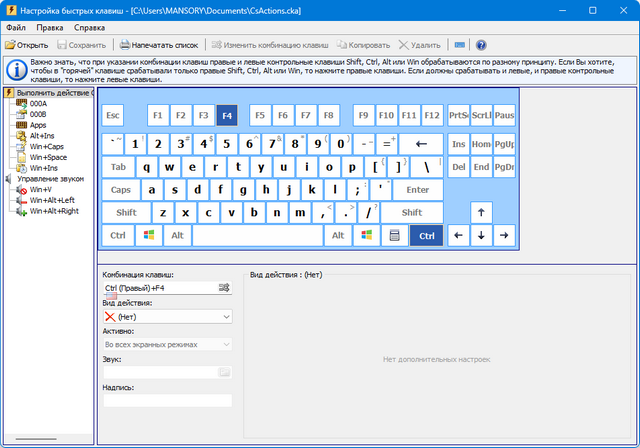Click the letter q key
The image size is (640, 448).
coord(147,167)
